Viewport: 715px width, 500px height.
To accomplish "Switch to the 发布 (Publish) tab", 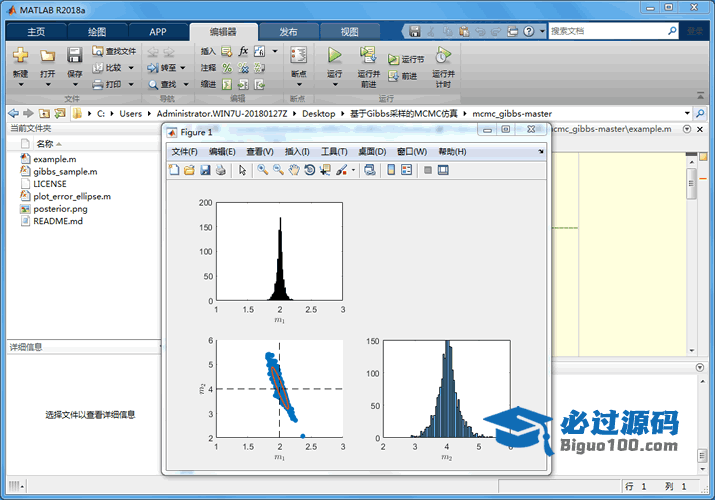I will click(x=288, y=32).
